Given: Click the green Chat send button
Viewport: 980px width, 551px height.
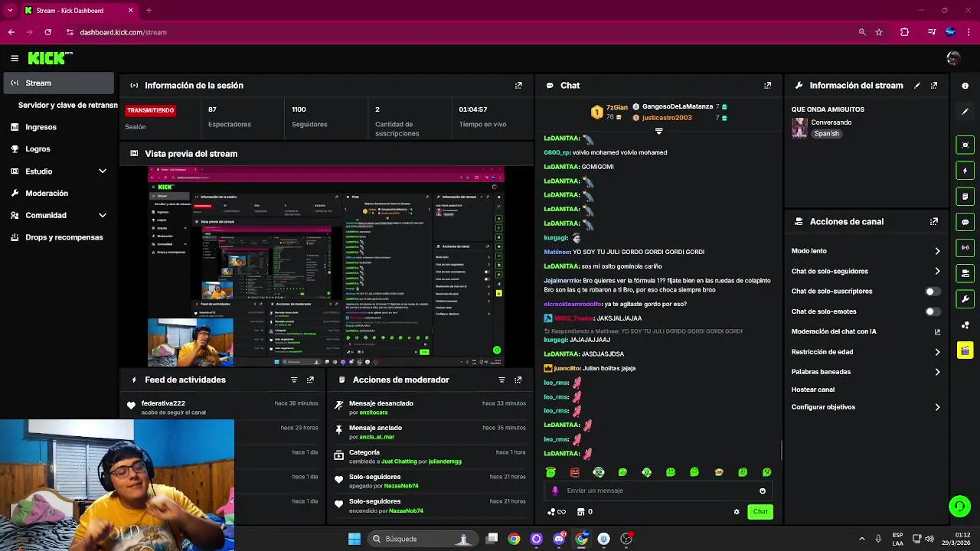Looking at the screenshot, I should point(760,512).
